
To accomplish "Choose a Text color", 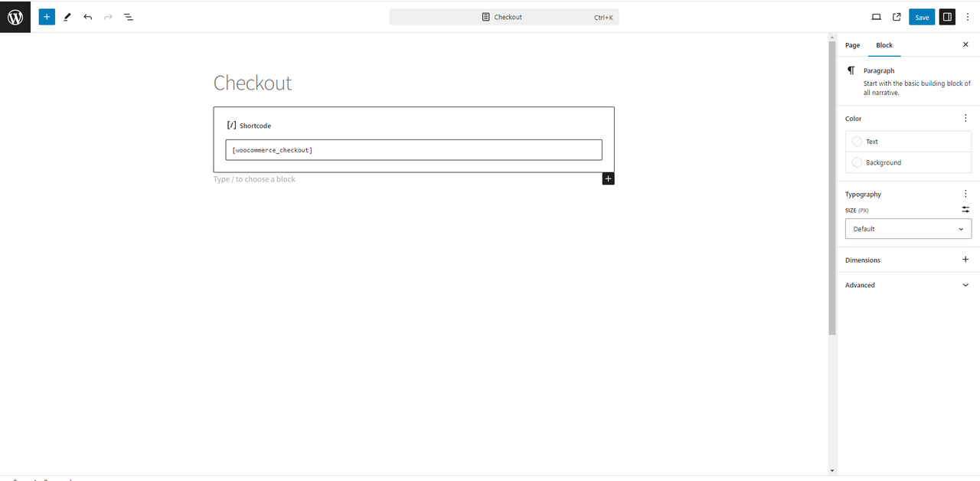I will (x=908, y=142).
